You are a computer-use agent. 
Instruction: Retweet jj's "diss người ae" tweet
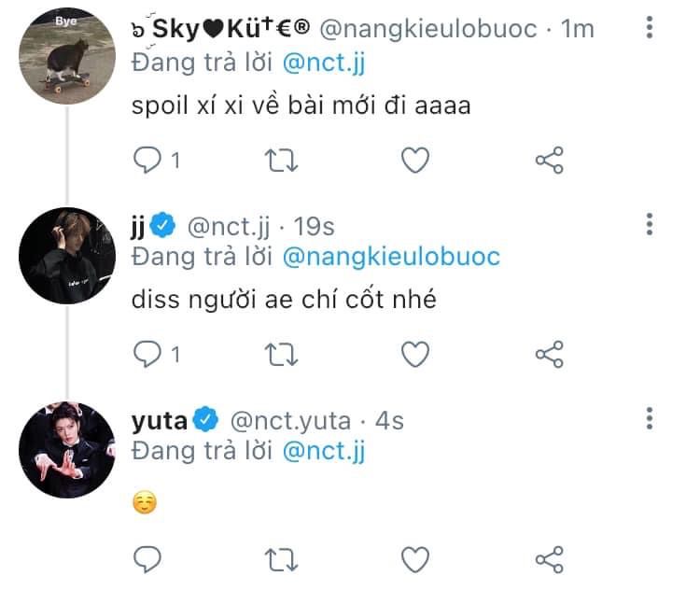coord(282,355)
